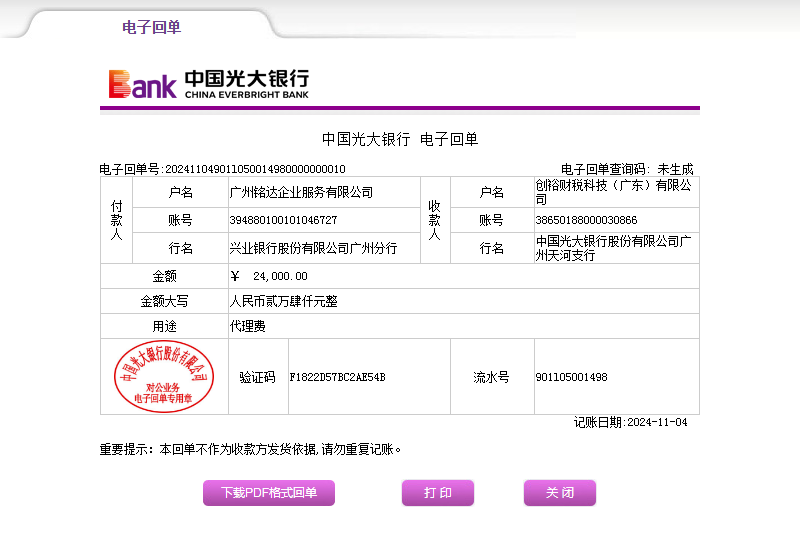Click the 用途 label
Screen dimensions: 800x534
tap(164, 326)
